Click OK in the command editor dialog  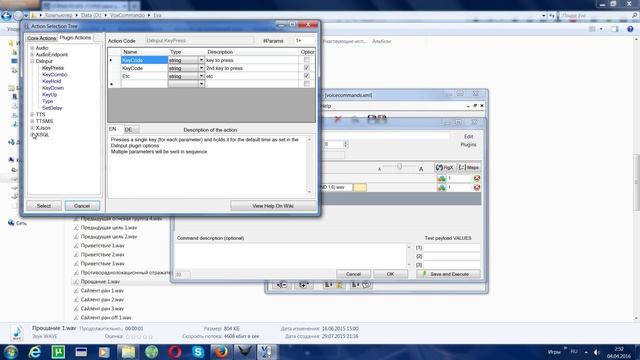(390, 274)
